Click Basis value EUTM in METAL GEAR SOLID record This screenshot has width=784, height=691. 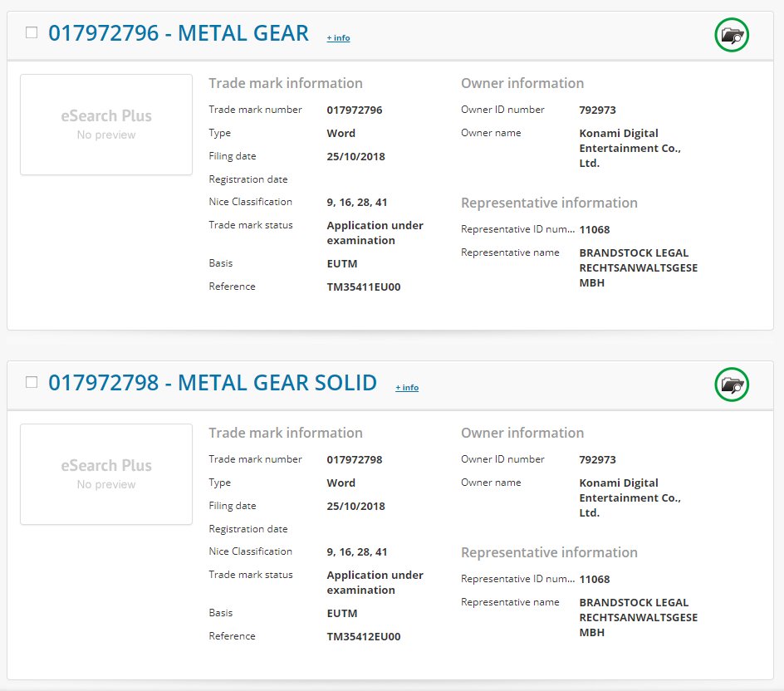tap(342, 613)
